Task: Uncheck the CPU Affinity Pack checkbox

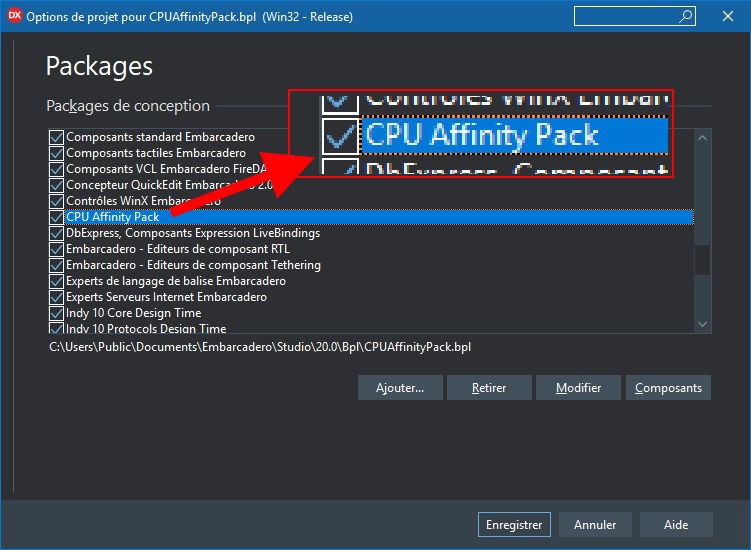Action: click(57, 217)
